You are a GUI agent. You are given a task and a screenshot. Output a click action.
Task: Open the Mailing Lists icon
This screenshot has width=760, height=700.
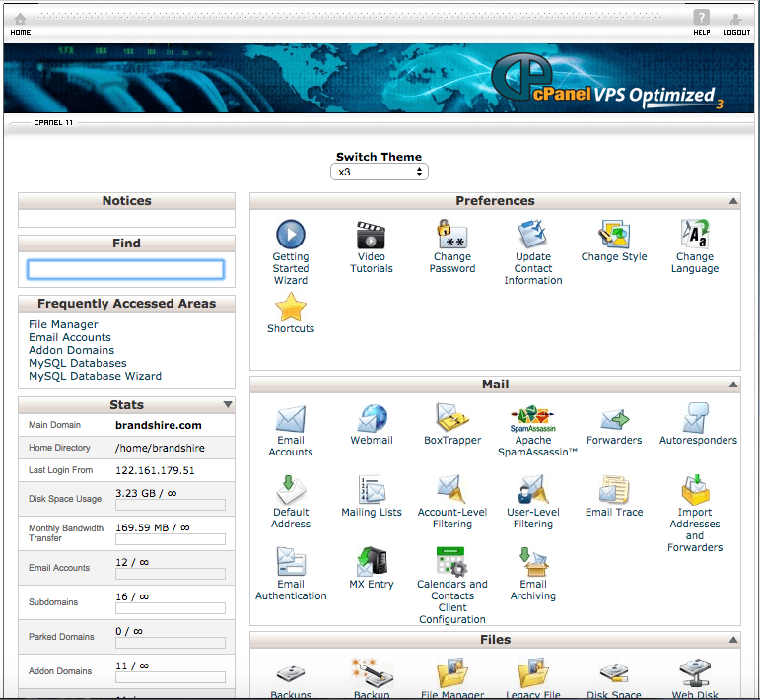[372, 490]
